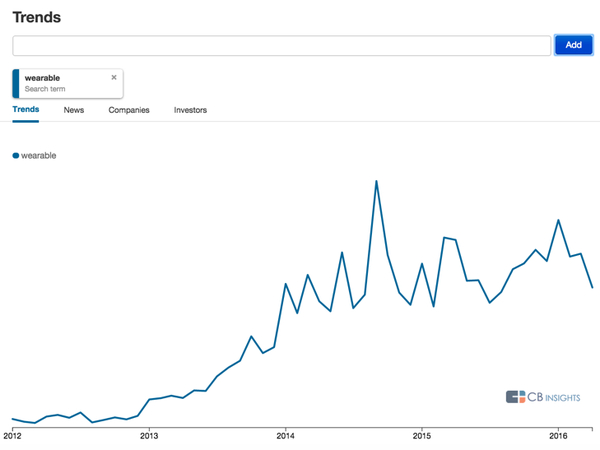Remove the wearable search term chip
The width and height of the screenshot is (600, 450).
coord(114,77)
